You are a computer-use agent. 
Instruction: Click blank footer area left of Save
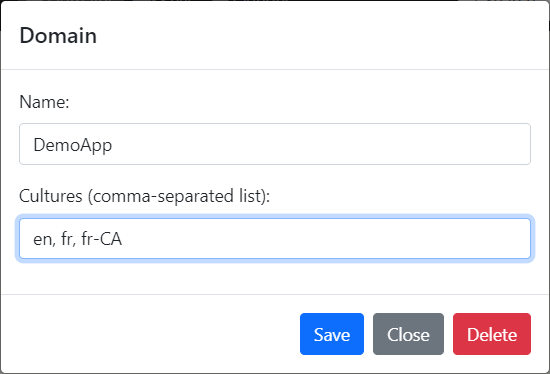(151, 334)
